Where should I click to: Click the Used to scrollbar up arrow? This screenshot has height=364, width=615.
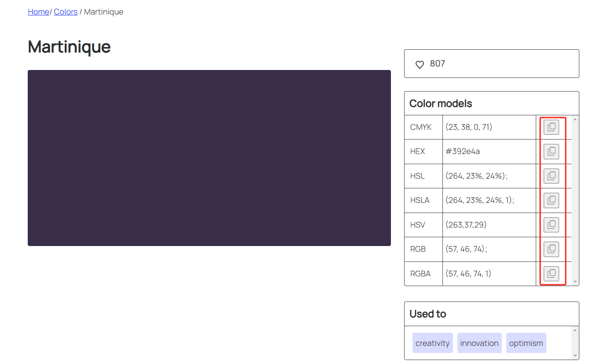click(x=575, y=330)
